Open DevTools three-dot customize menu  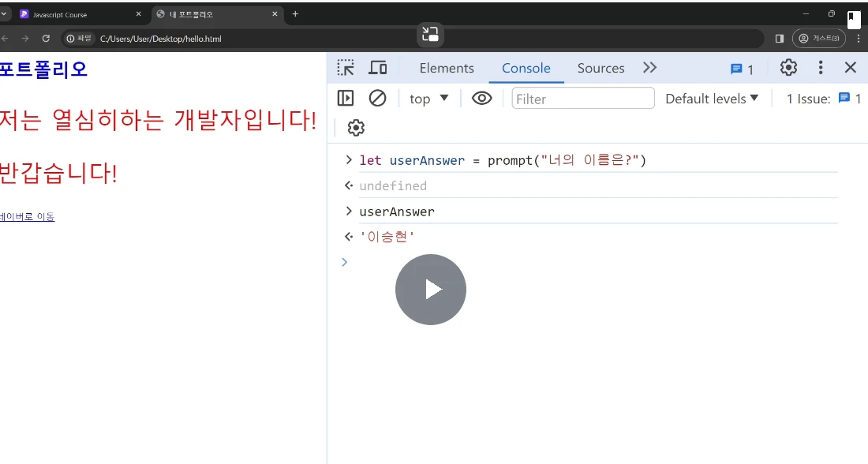pyautogui.click(x=821, y=68)
